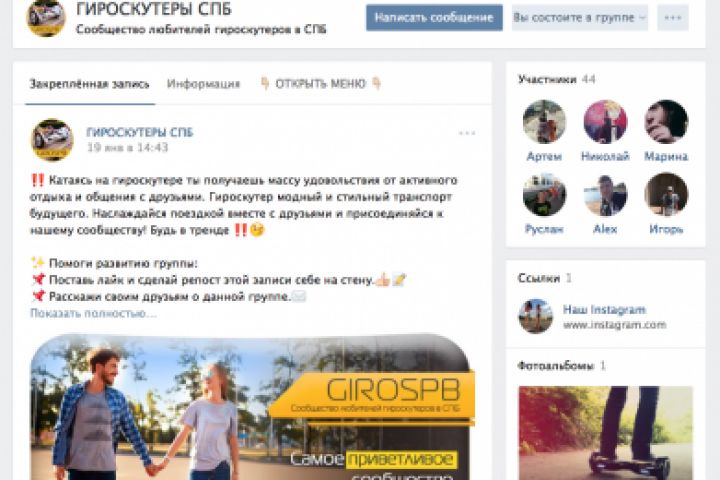Open Марина's member avatar

click(666, 122)
